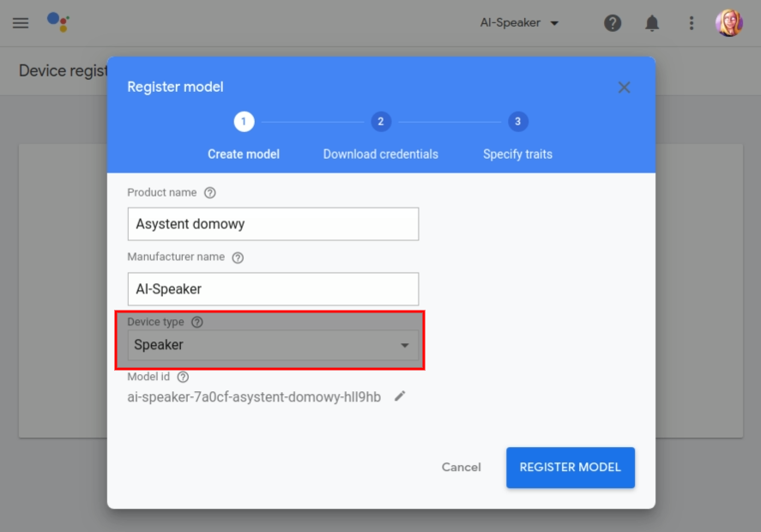Open the help question mark icon
761x532 pixels.
613,23
